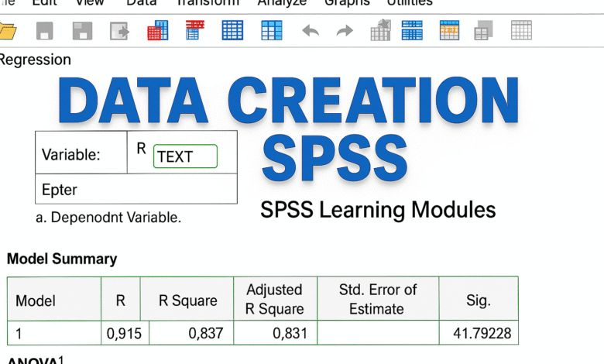Click the green-bordered TEXT input field
Viewport: 604px width, 364px height.
[x=185, y=156]
